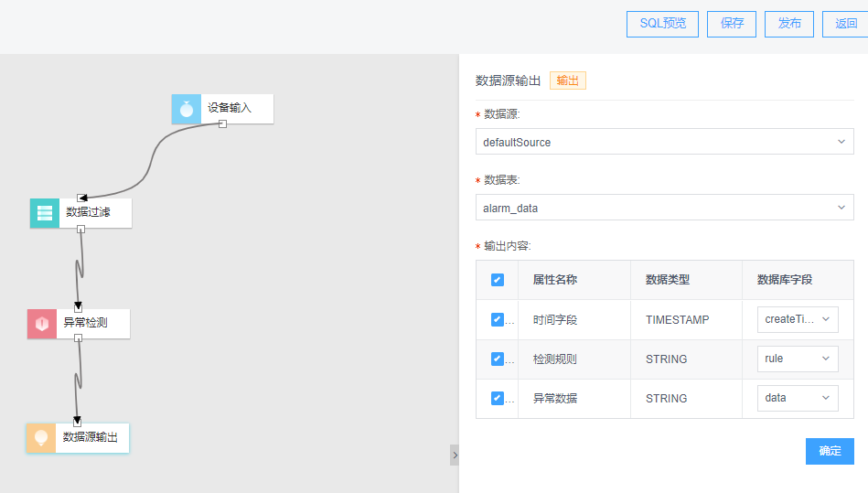Select the 异常检测 node label
Viewport: 868px width, 493px height.
85,323
